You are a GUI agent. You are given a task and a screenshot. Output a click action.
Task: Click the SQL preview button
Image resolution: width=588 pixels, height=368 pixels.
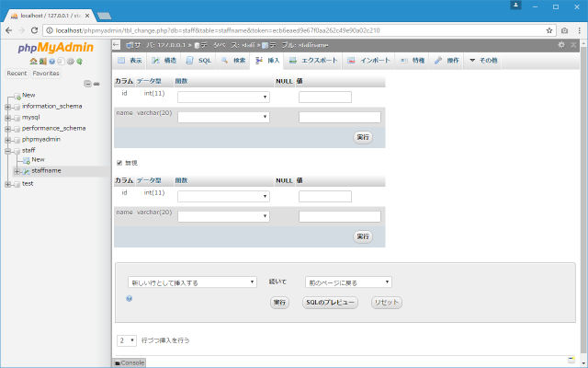(331, 303)
